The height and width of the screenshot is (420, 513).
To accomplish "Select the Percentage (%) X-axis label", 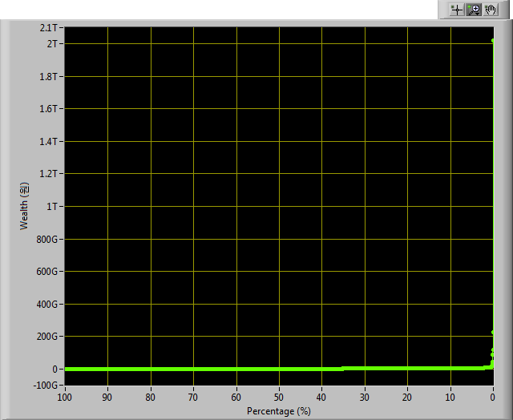I will pos(279,411).
